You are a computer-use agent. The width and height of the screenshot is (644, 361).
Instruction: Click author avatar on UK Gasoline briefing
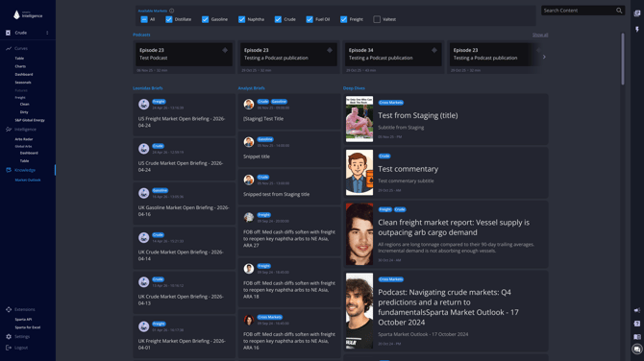(x=144, y=193)
